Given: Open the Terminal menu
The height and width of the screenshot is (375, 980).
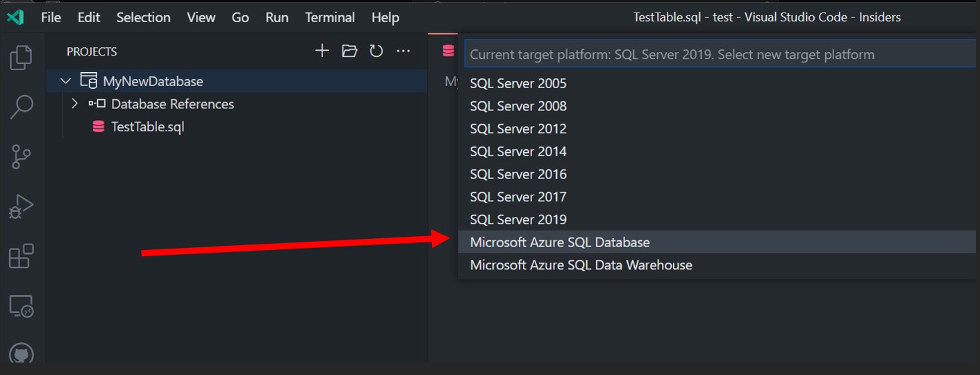Looking at the screenshot, I should tap(330, 17).
